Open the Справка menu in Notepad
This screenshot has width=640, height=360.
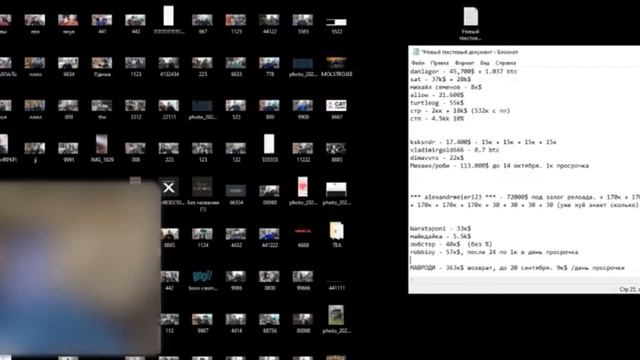point(506,63)
